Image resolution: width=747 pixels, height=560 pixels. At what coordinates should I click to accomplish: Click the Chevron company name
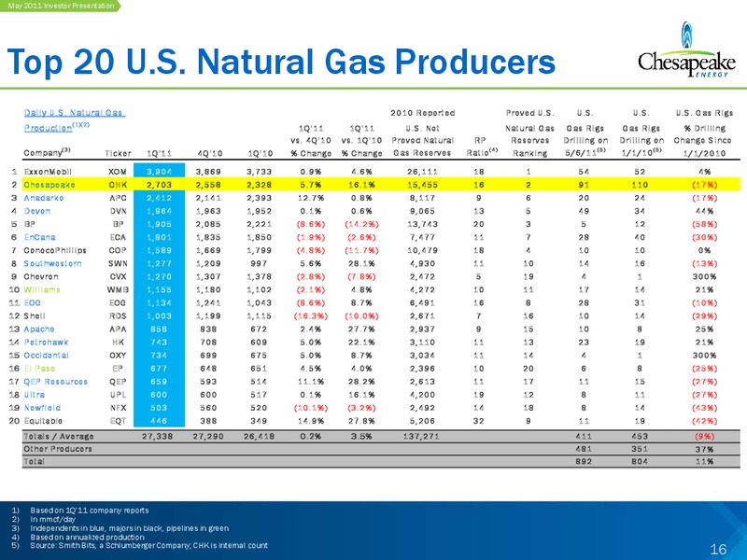41,276
